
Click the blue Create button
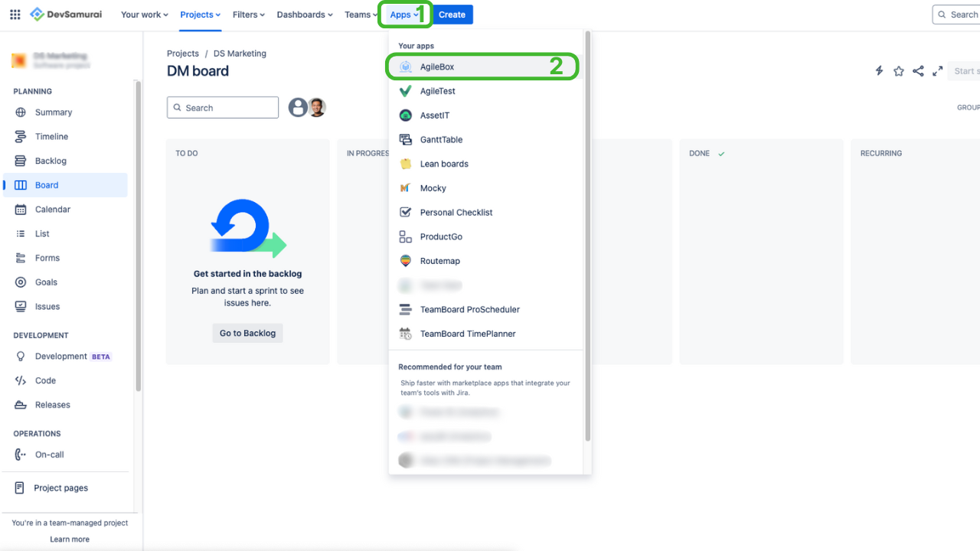point(452,15)
